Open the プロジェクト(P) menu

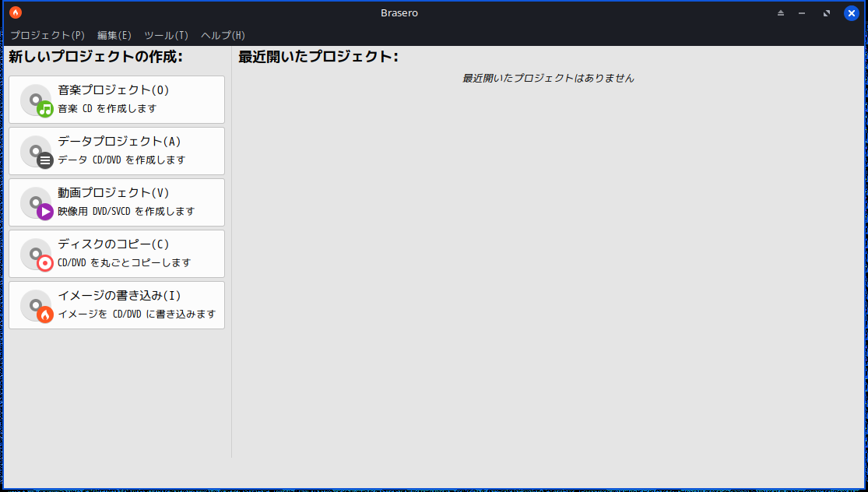47,35
